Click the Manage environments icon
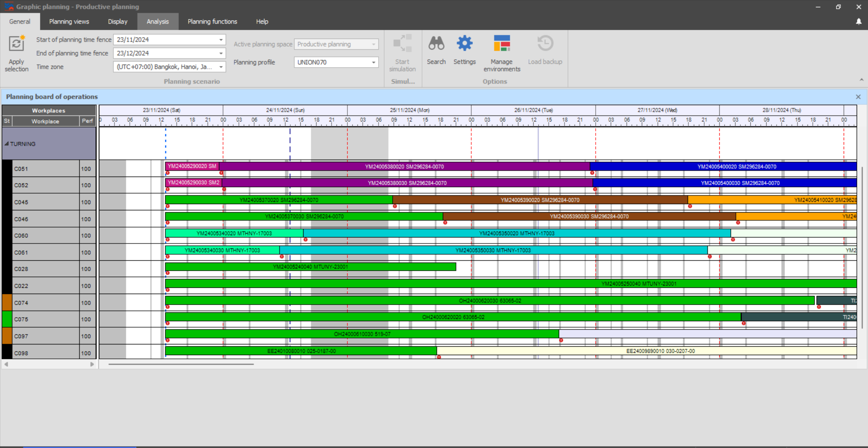This screenshot has width=868, height=448. pos(502,44)
